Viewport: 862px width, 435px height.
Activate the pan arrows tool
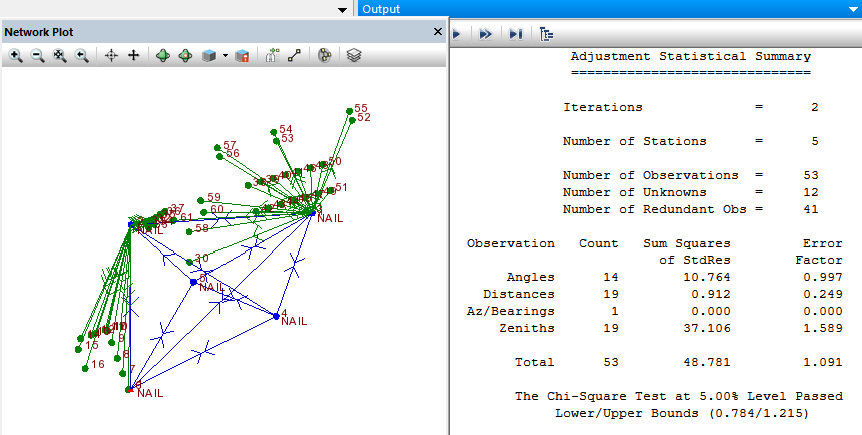click(x=133, y=56)
